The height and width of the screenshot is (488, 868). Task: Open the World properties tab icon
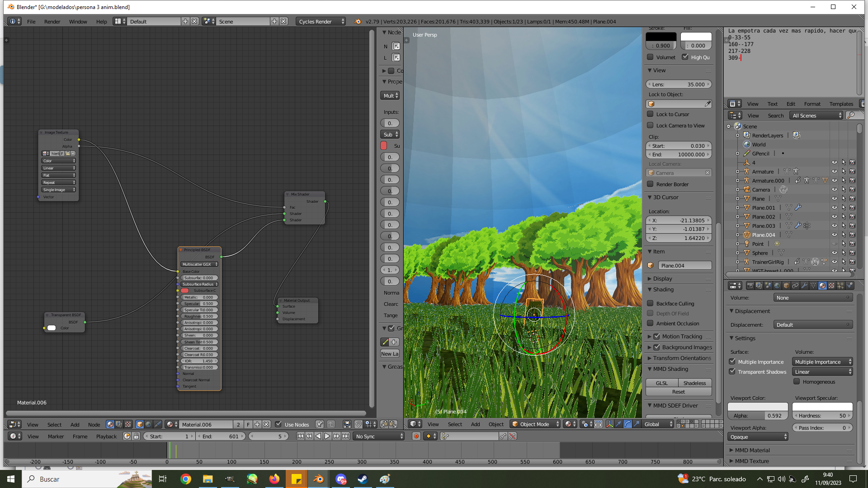pos(777,286)
